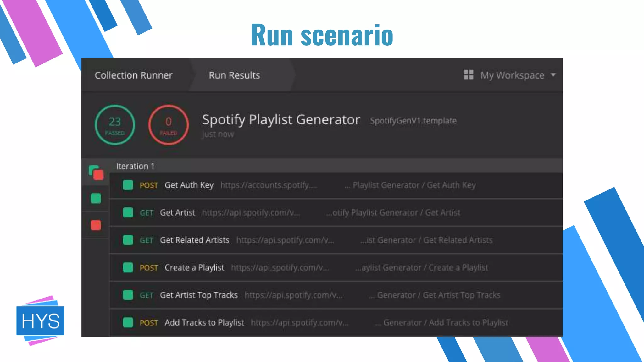The image size is (644, 362).
Task: Filter results to passed only (green square)
Action: [96, 198]
